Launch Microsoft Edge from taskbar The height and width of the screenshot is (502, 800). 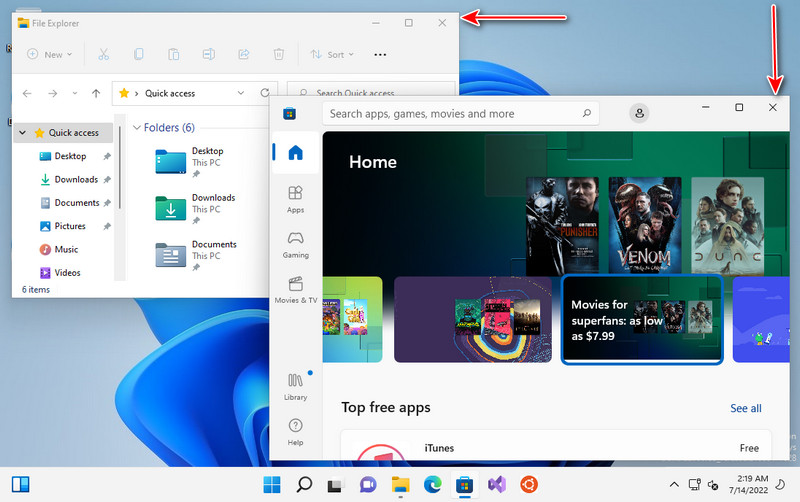pos(433,484)
